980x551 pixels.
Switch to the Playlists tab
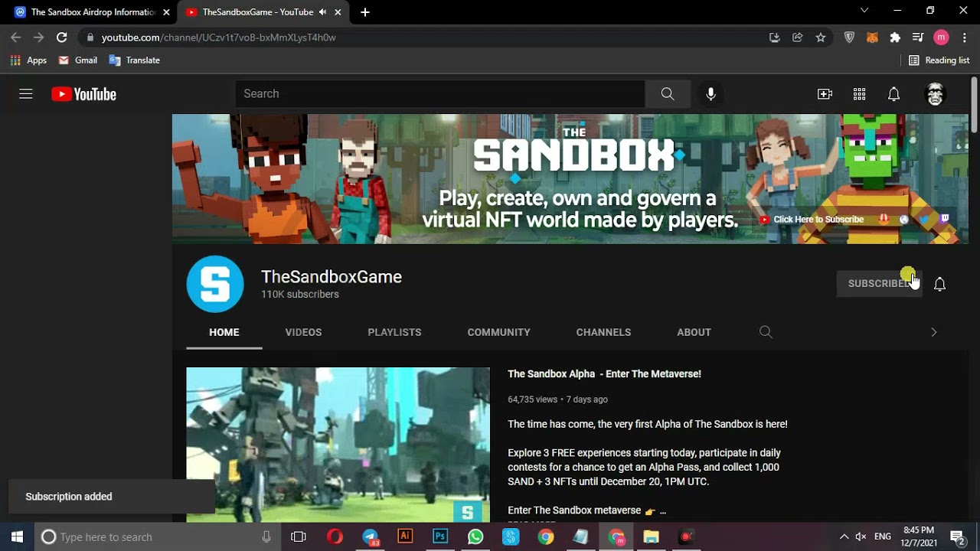(x=394, y=332)
